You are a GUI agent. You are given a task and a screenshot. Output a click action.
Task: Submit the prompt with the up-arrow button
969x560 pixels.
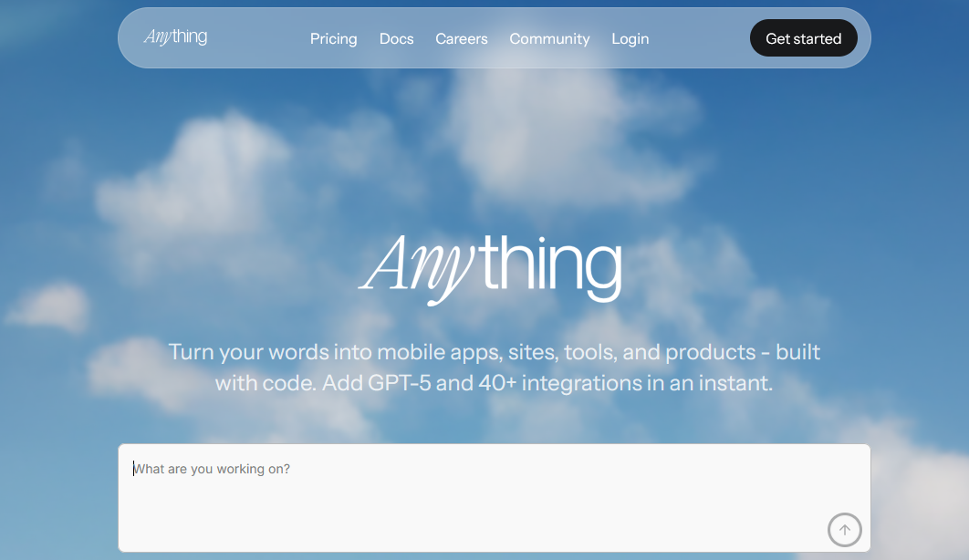pos(844,530)
